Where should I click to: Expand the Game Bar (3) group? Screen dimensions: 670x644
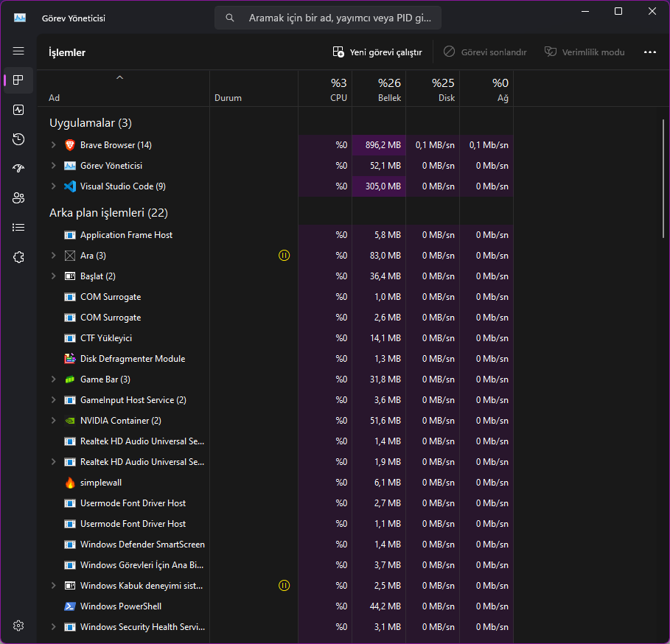point(53,379)
